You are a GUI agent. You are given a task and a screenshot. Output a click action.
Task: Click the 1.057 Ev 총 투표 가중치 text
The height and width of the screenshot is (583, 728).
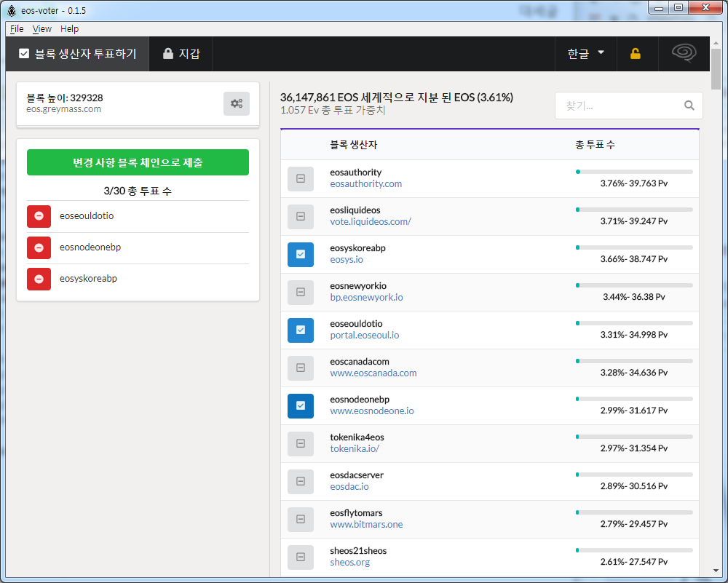pyautogui.click(x=333, y=111)
